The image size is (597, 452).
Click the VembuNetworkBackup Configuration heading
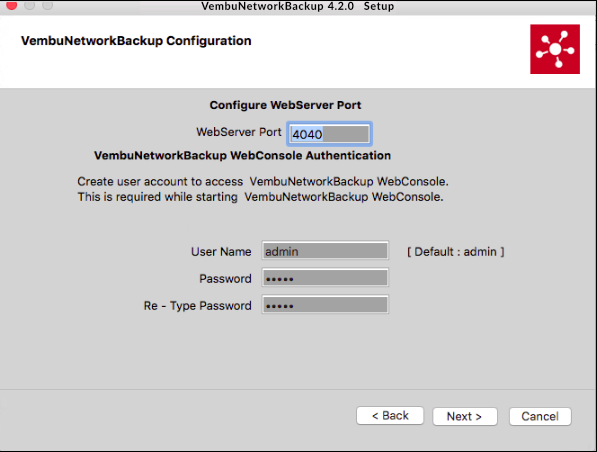[x=136, y=41]
